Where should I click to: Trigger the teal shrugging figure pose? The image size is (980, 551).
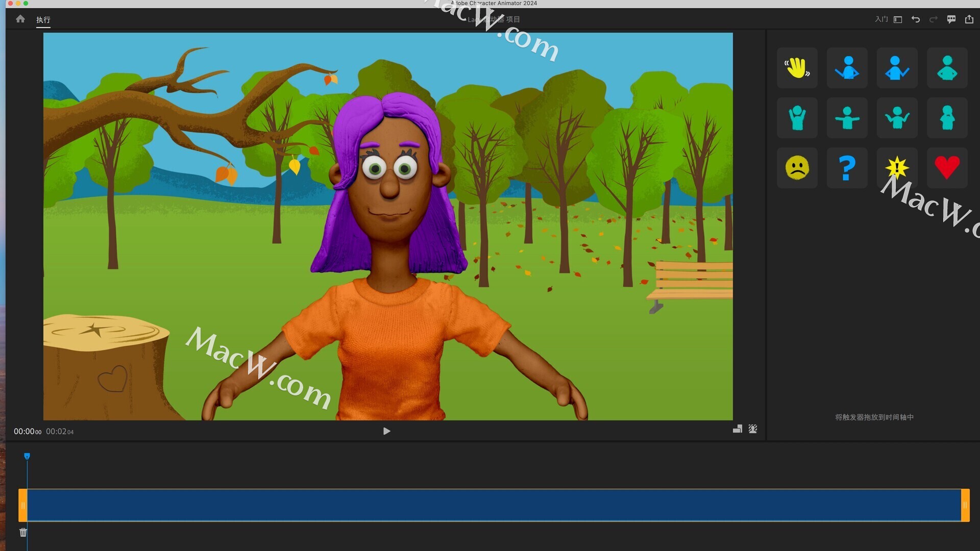click(x=897, y=118)
